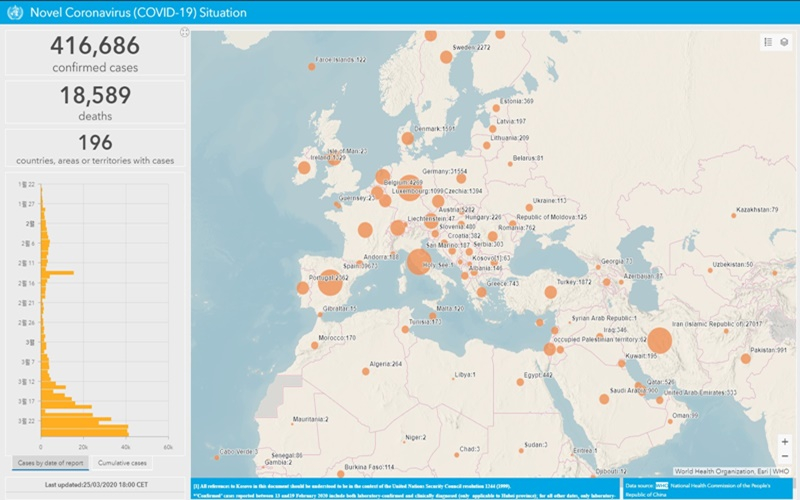Zoom out with the minus button

785,457
